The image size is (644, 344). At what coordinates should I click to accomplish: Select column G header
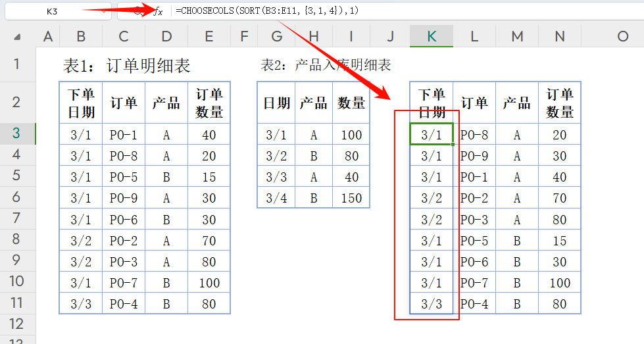(x=276, y=37)
